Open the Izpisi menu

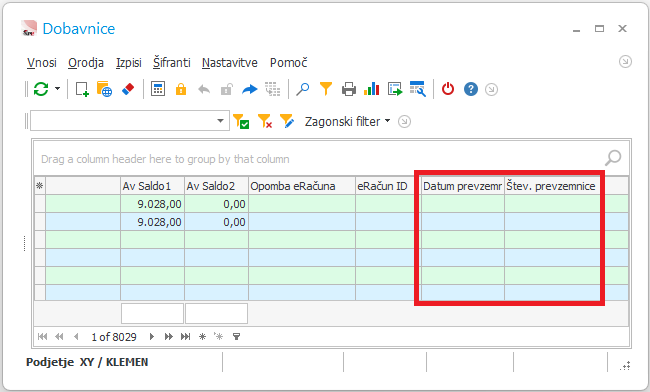pyautogui.click(x=129, y=63)
